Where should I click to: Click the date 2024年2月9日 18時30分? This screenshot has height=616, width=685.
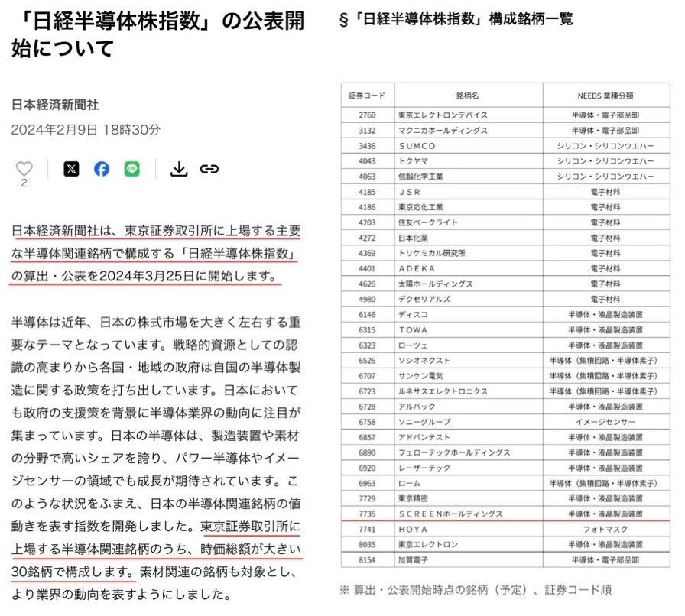click(86, 130)
